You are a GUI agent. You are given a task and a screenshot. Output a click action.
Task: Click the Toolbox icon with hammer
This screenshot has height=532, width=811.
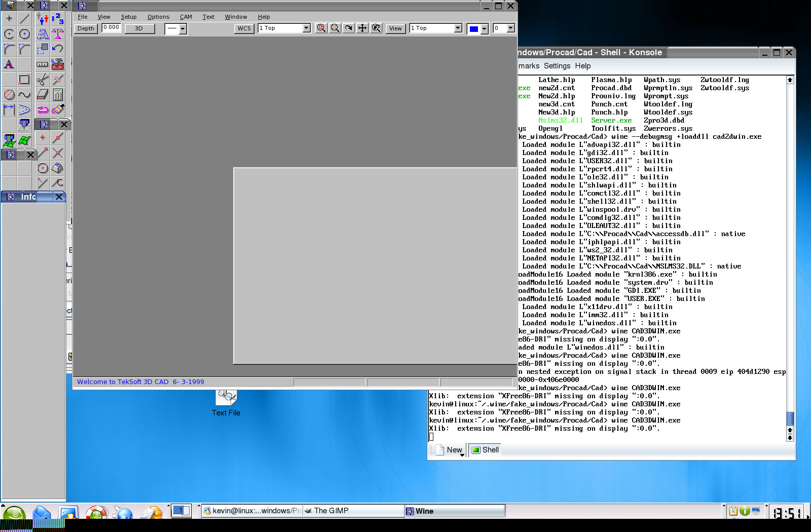tap(58, 64)
